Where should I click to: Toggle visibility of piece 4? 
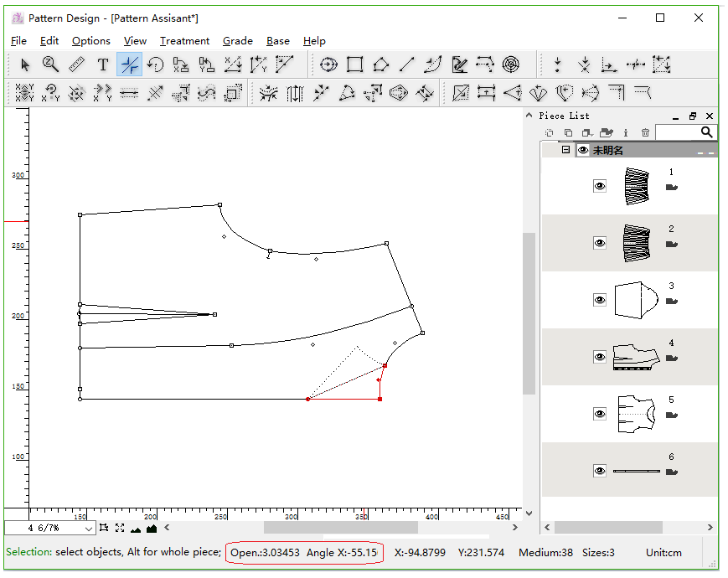[600, 357]
